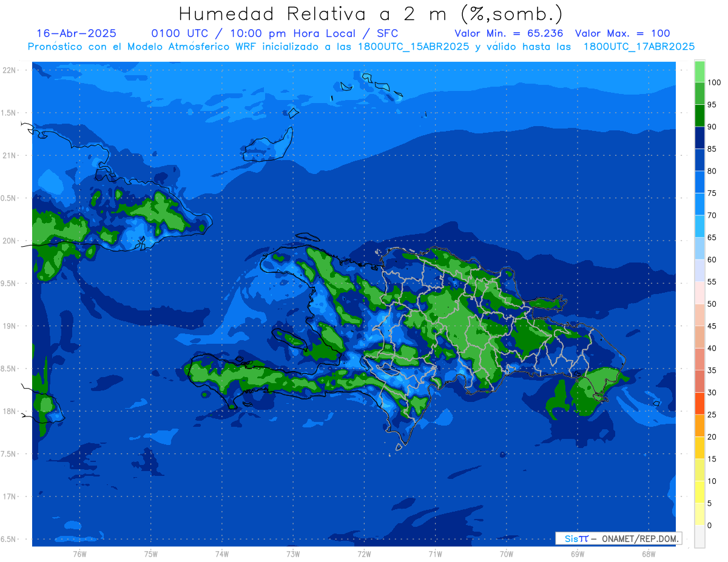Click the longitude label '69W'
This screenshot has width=728, height=562.
pyautogui.click(x=577, y=554)
